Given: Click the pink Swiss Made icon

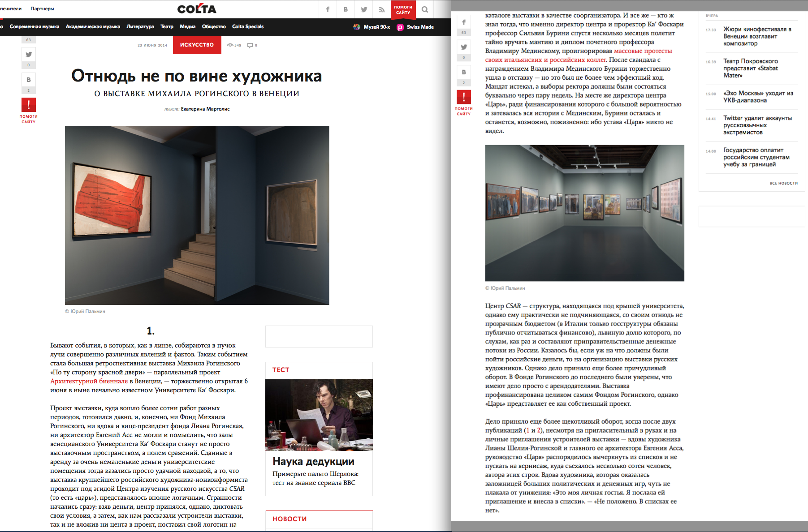Looking at the screenshot, I should pyautogui.click(x=400, y=27).
